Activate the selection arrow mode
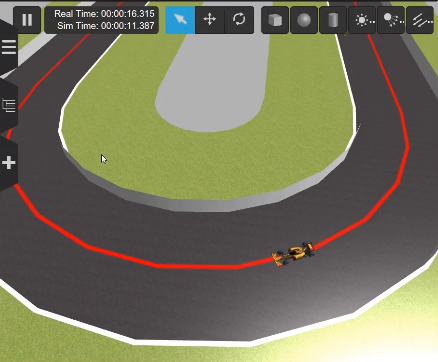Viewport: 438px width, 362px height. pos(180,20)
